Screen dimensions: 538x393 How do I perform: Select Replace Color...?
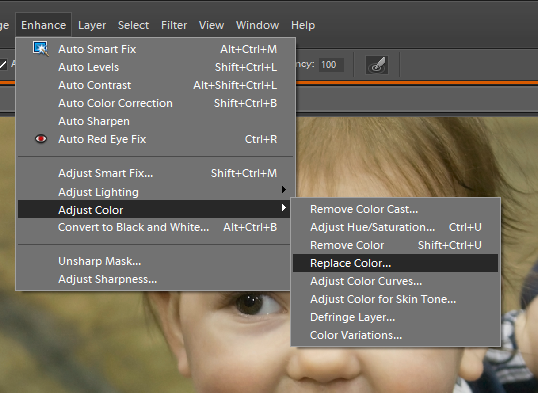[395, 263]
